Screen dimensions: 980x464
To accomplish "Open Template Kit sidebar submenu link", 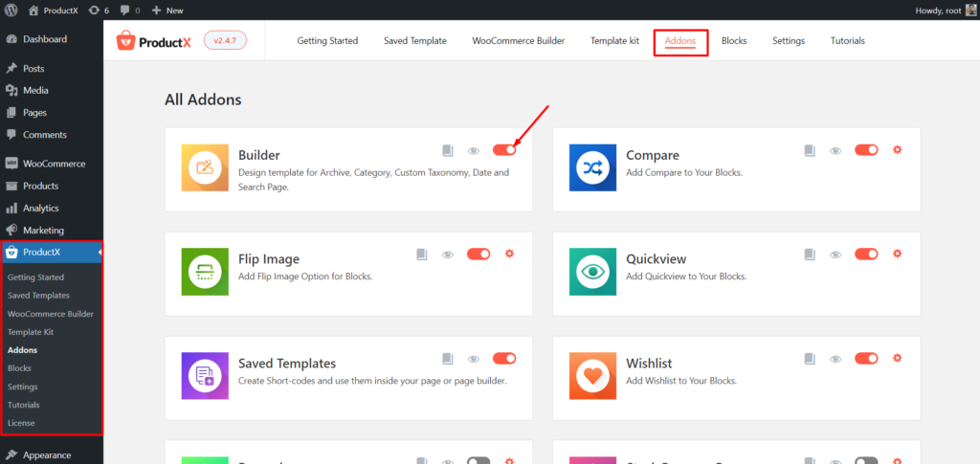I will (x=31, y=332).
